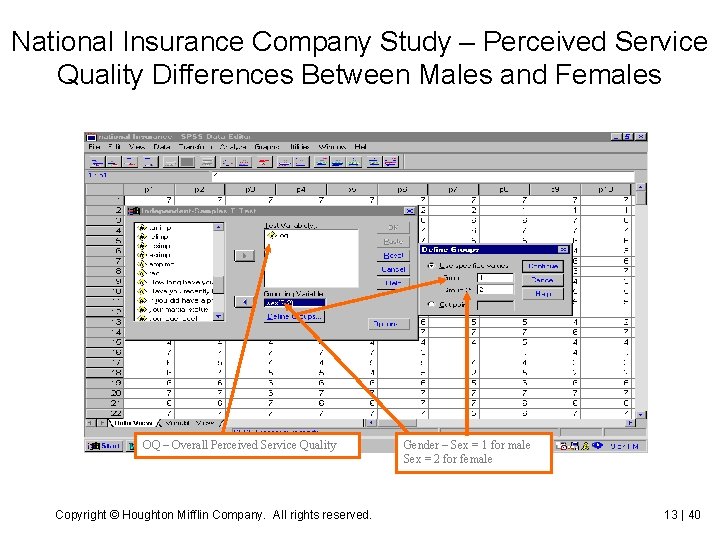Click Cancel in Define Groups dialog
Screen dimensions: 720x540
click(543, 280)
